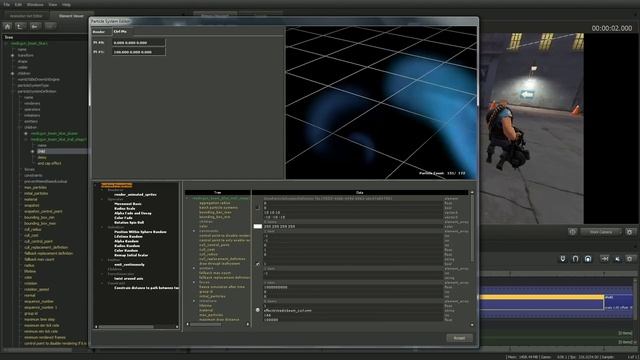Open the viewport settings gear icon
The height and width of the screenshot is (360, 640).
coord(630,232)
